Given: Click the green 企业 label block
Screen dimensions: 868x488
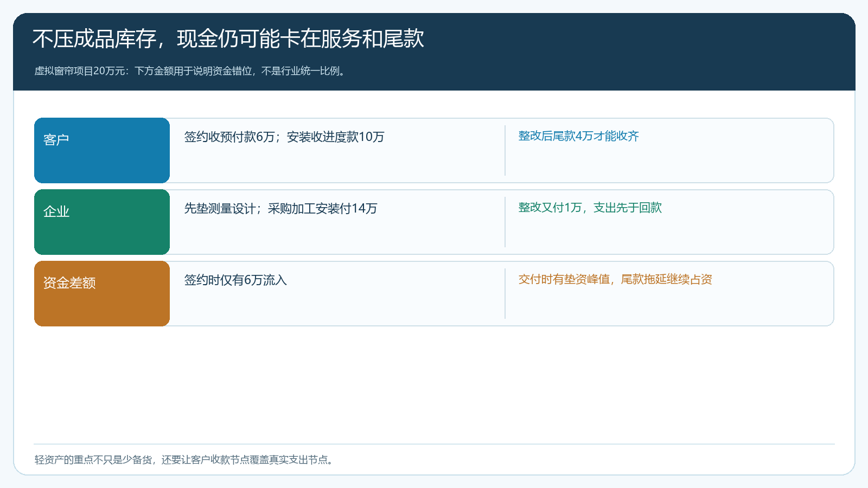Looking at the screenshot, I should click(102, 222).
